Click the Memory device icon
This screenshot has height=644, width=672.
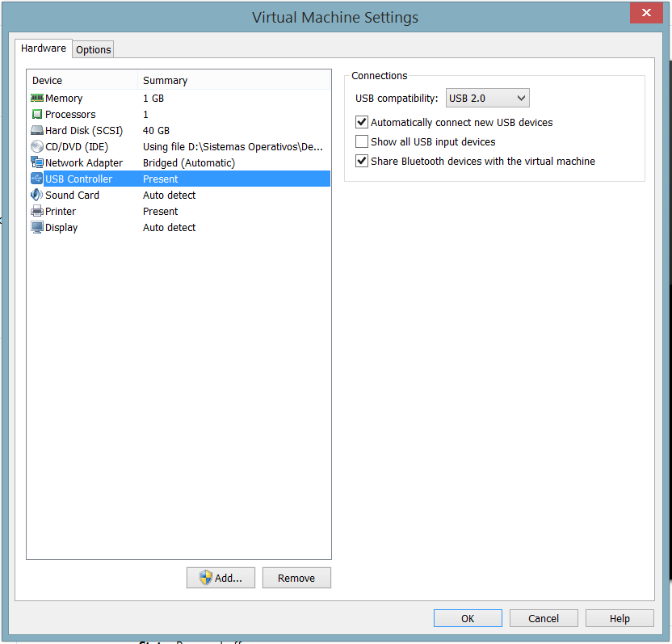(x=37, y=98)
